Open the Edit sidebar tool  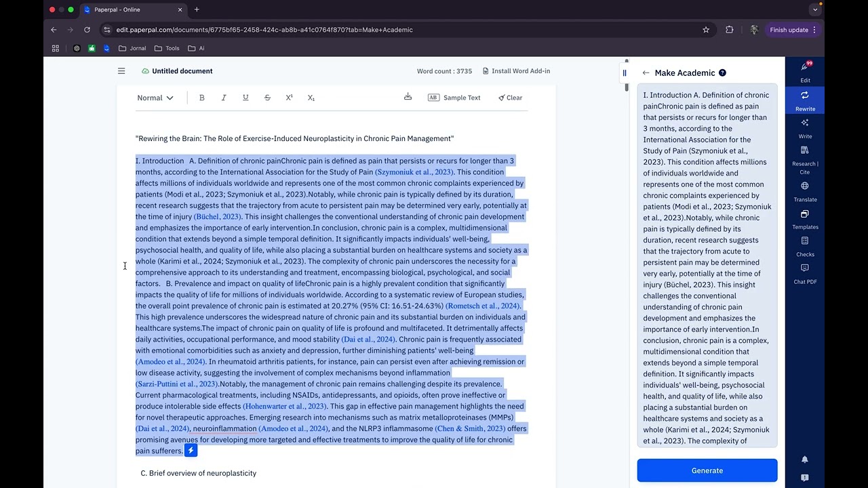click(805, 71)
